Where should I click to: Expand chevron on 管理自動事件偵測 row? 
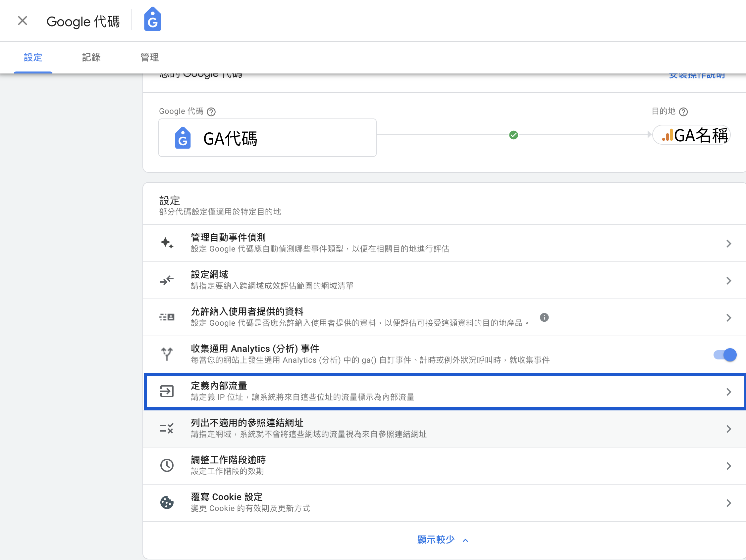[x=729, y=244]
